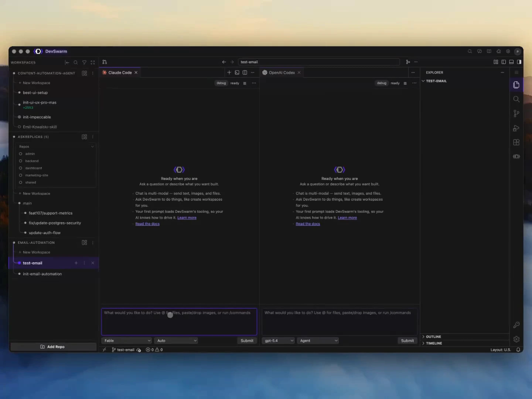Select the backend repo radio

click(x=21, y=161)
